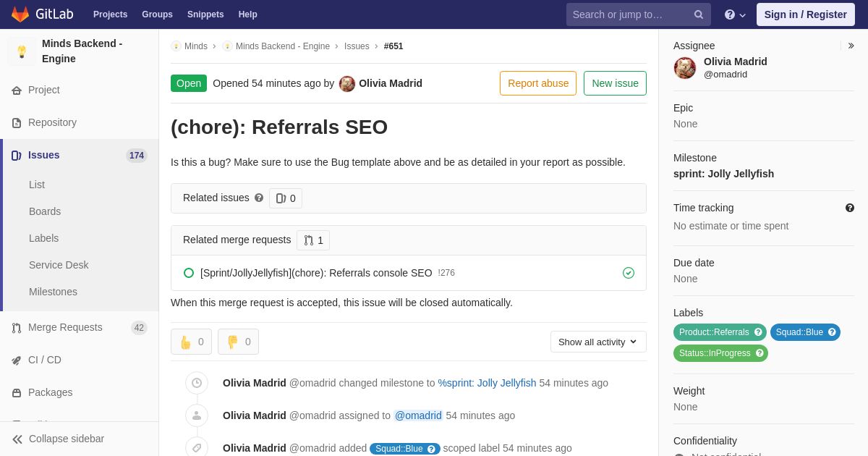Click the New issue button
868x456 pixels.
[x=615, y=83]
